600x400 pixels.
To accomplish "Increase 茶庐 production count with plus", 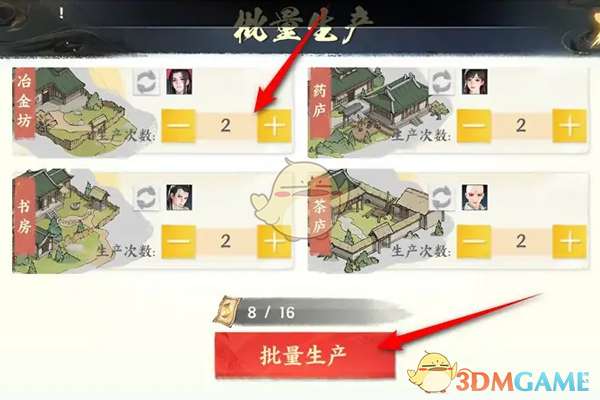I will pos(569,242).
